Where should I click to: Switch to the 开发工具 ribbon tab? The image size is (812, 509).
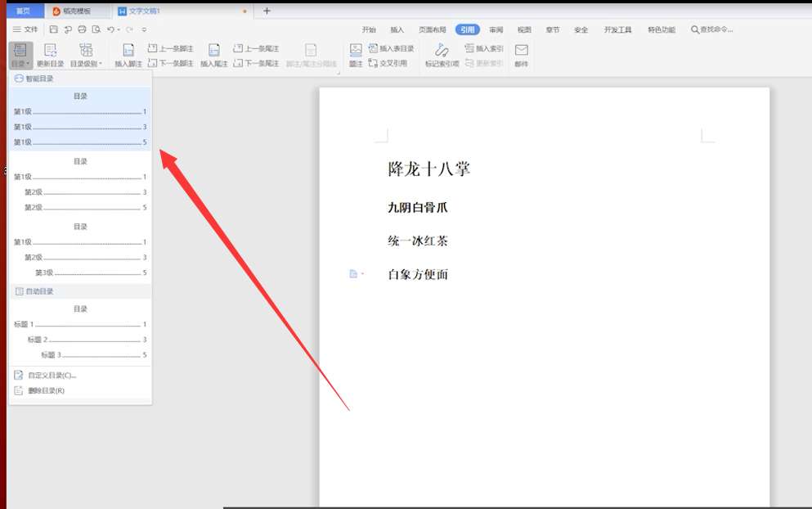618,29
